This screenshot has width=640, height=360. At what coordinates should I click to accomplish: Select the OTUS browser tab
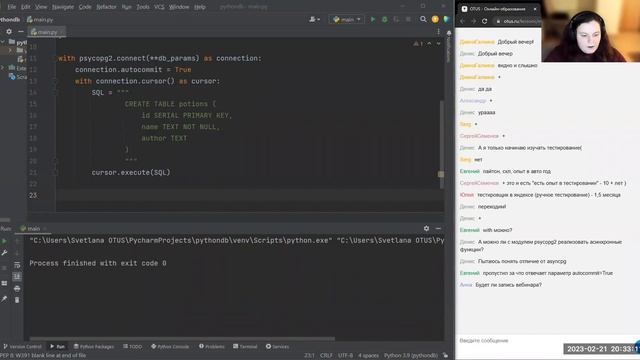[x=499, y=9]
